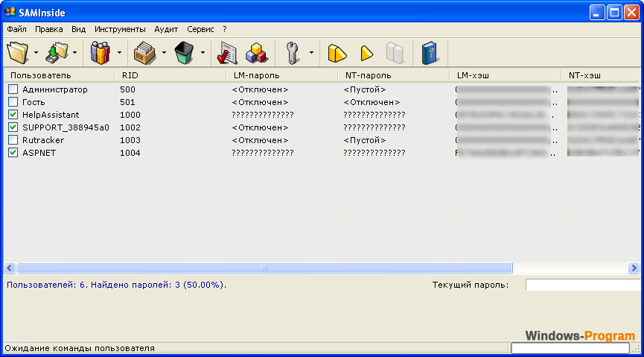644x357 pixels.
Task: Click RID cell 500
Action: (x=127, y=89)
